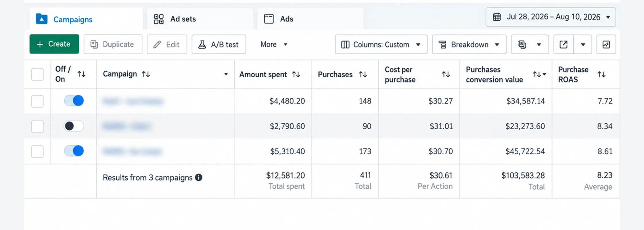Click the reports icon button

522,44
